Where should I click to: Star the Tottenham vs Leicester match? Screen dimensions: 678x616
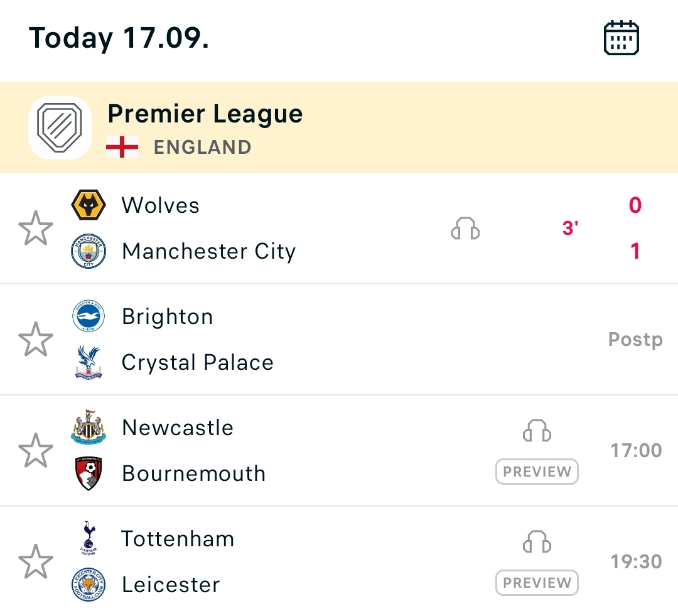click(x=36, y=561)
